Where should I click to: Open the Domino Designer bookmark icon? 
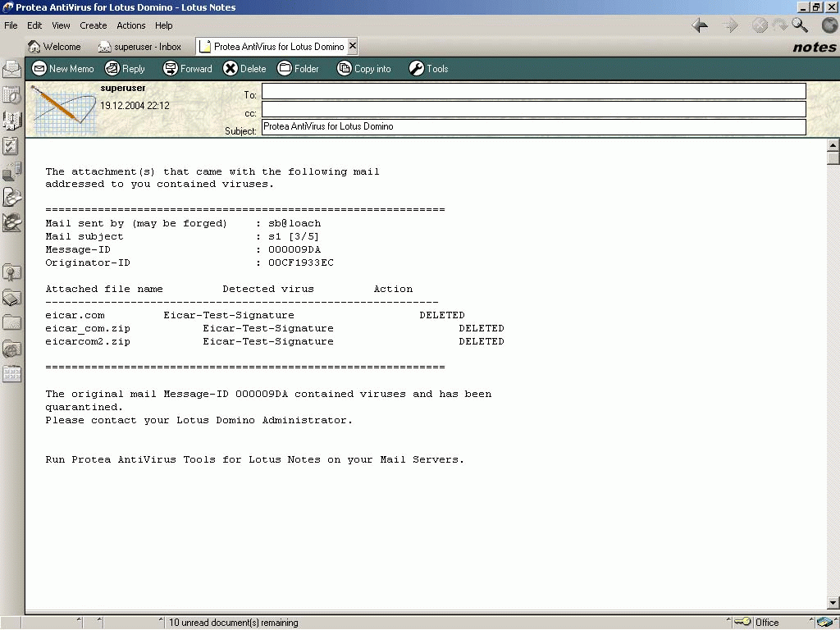pos(11,222)
